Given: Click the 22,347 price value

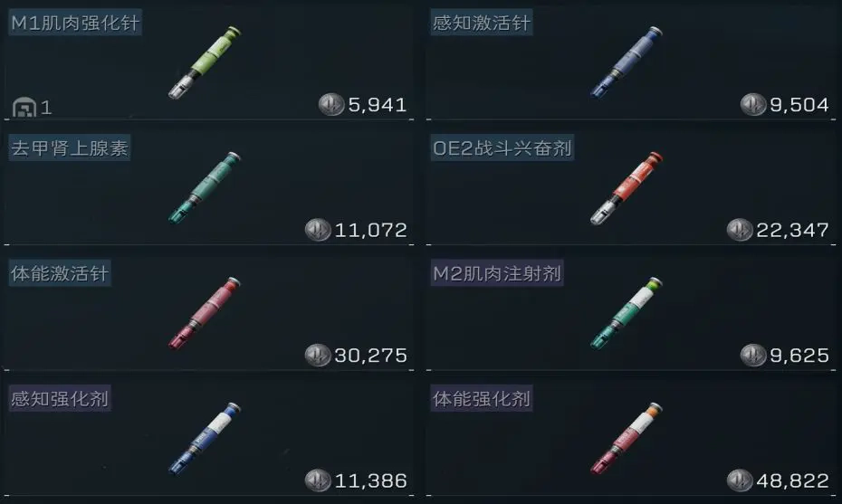Looking at the screenshot, I should click(792, 230).
